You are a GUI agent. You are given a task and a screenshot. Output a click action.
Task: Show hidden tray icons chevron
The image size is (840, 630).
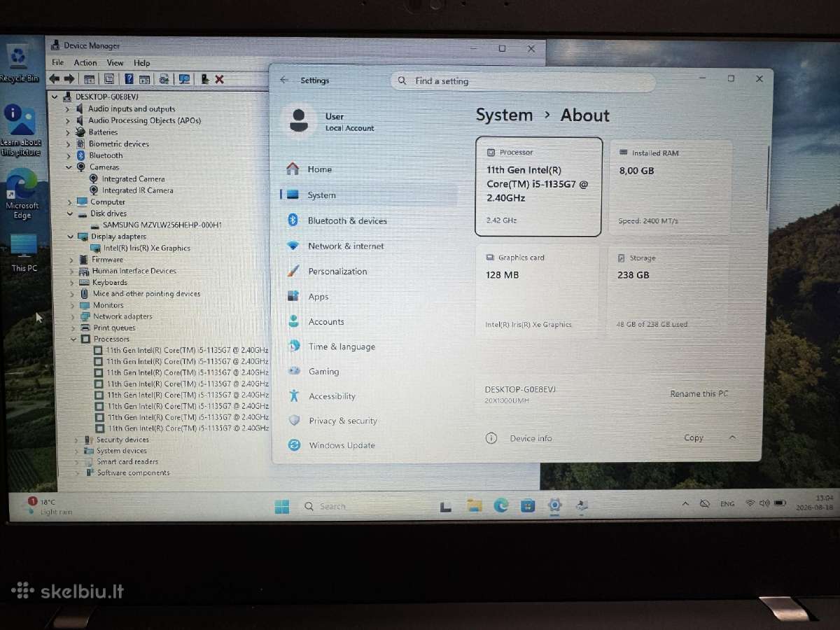(685, 504)
